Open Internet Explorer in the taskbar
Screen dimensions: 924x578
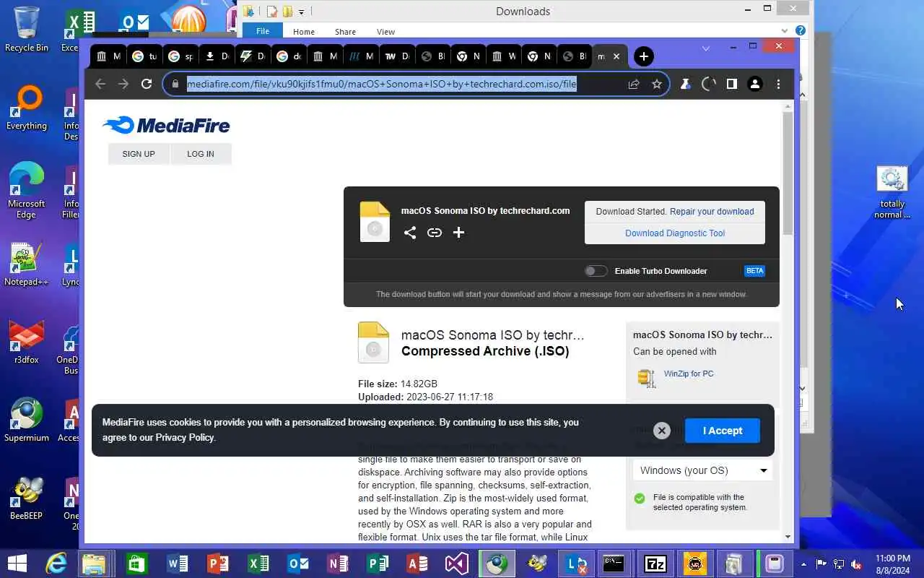56,564
